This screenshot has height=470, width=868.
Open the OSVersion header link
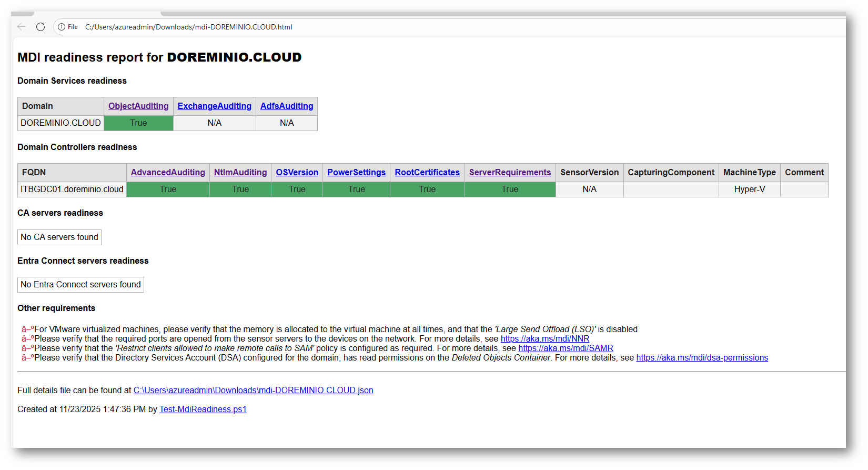click(297, 173)
